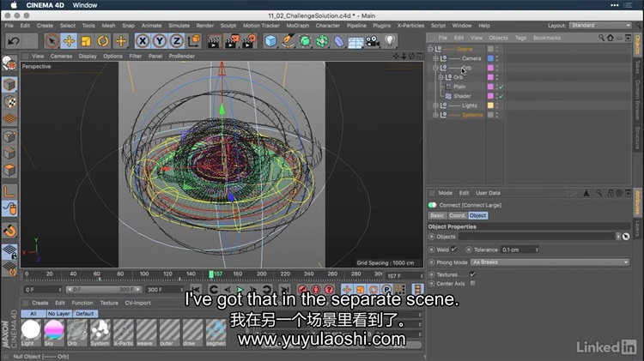Click the Cube primitive icon
Viewport: 644px width, 361px height.
click(270, 41)
